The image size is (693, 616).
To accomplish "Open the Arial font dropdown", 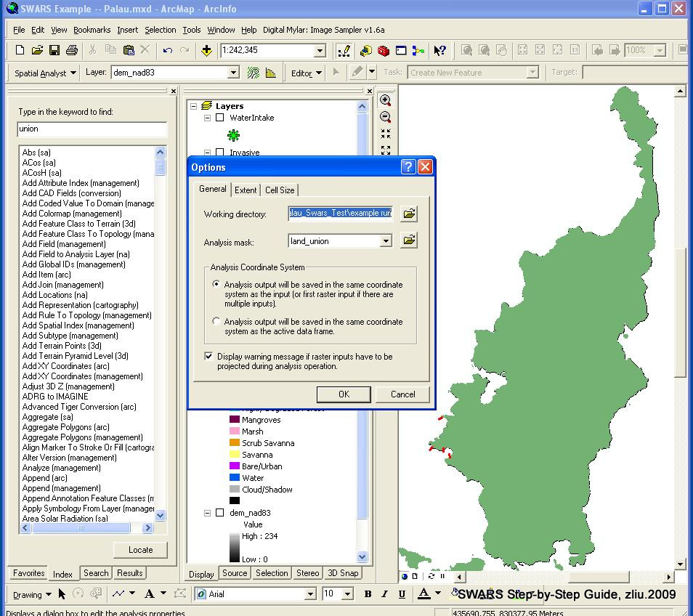I will pos(310,594).
